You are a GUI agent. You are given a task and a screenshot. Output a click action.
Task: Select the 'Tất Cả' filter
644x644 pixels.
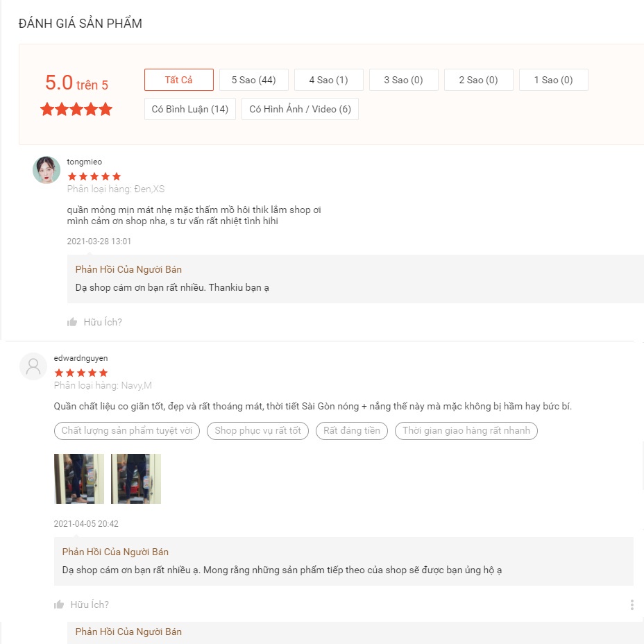178,80
